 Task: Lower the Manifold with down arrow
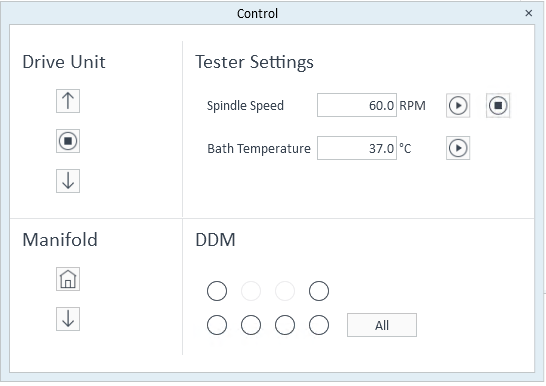(x=68, y=319)
